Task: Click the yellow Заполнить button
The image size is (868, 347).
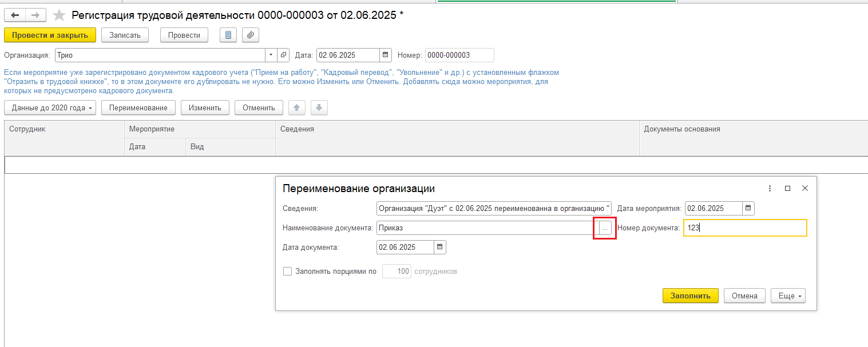Action: tap(691, 296)
